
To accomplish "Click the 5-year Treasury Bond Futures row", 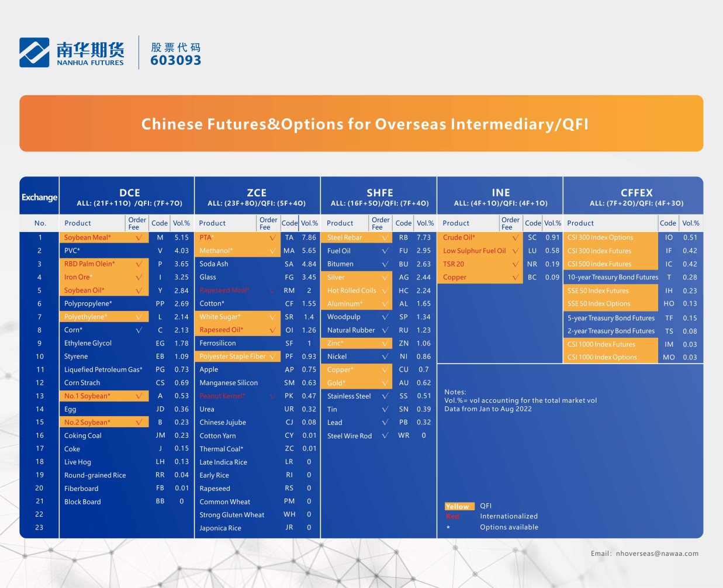I will [633, 319].
